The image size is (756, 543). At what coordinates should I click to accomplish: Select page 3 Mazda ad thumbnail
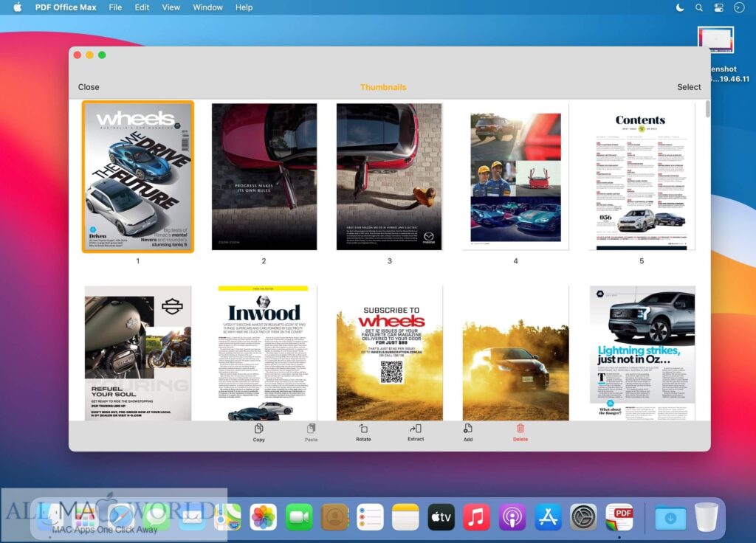(x=389, y=177)
